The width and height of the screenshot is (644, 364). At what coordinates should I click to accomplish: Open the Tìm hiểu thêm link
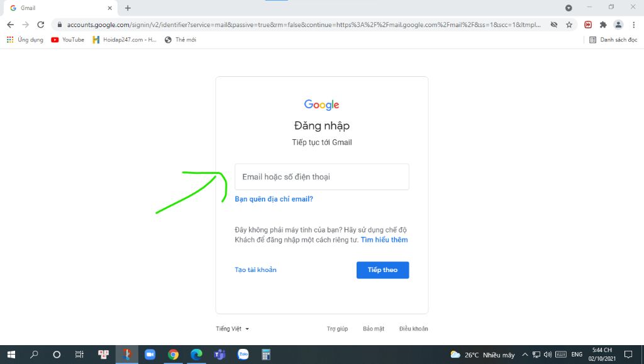click(x=384, y=240)
